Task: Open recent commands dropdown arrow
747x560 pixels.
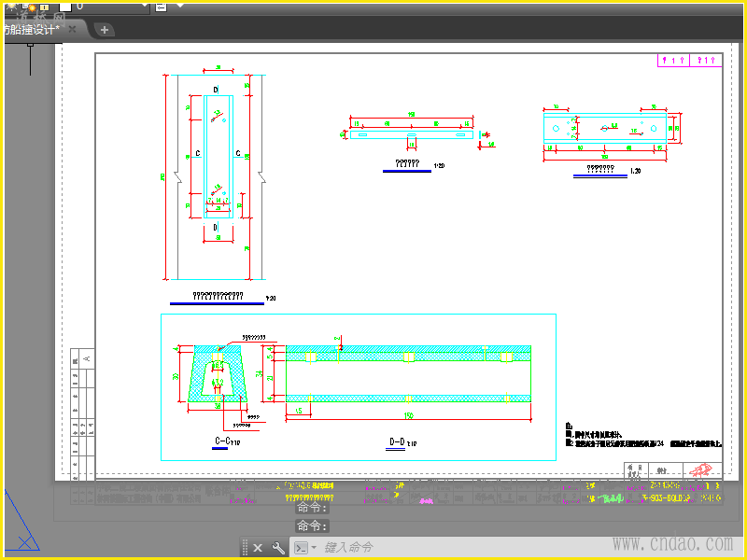Action: click(x=314, y=548)
